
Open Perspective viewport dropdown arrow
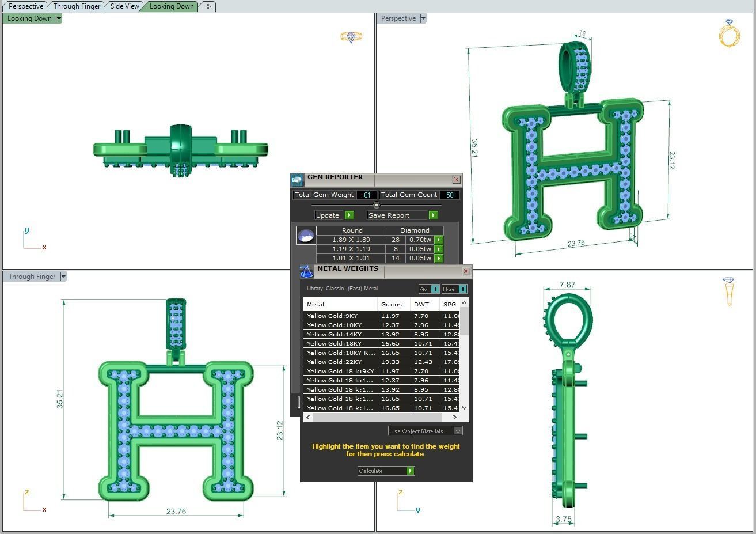click(x=423, y=18)
